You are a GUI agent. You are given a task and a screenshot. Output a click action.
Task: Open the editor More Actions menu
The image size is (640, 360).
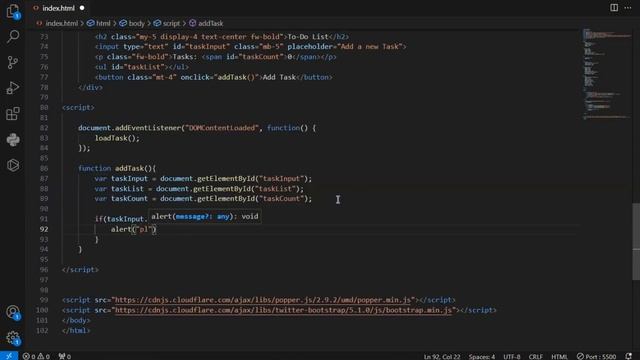pos(628,8)
